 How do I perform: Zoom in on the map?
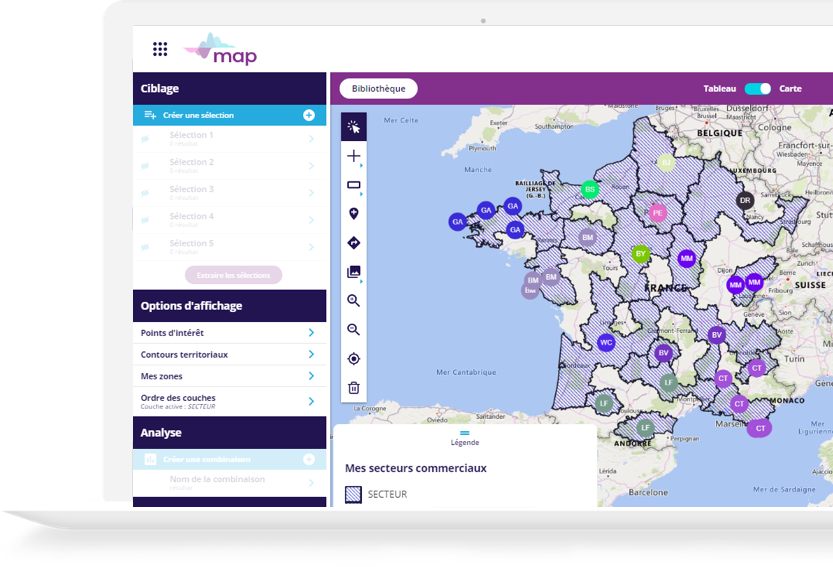point(353,301)
